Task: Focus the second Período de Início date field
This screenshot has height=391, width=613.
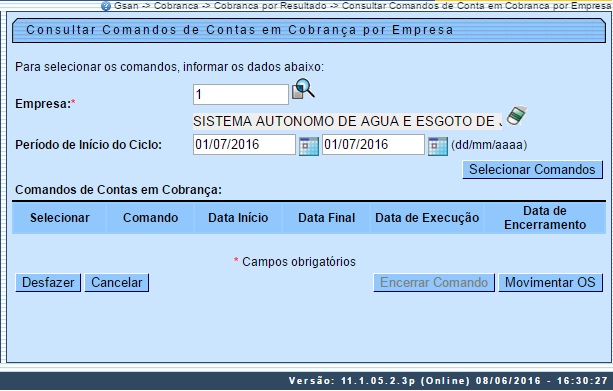Action: 373,145
